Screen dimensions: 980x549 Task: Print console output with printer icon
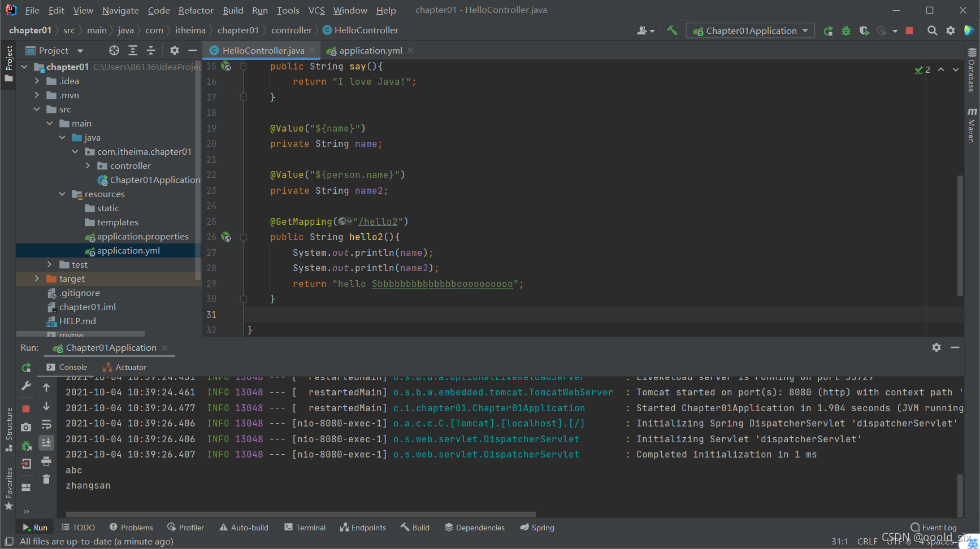46,461
